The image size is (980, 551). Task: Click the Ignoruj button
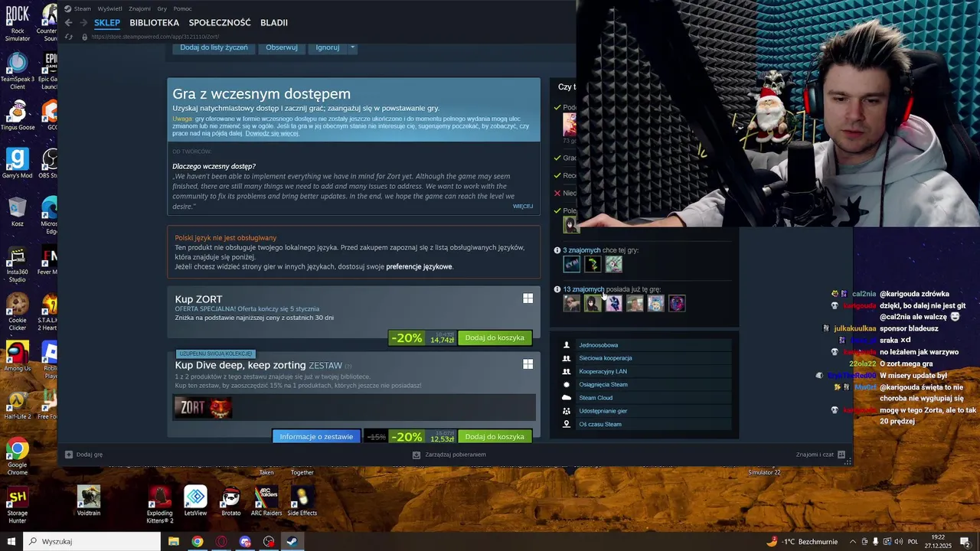[x=328, y=47]
